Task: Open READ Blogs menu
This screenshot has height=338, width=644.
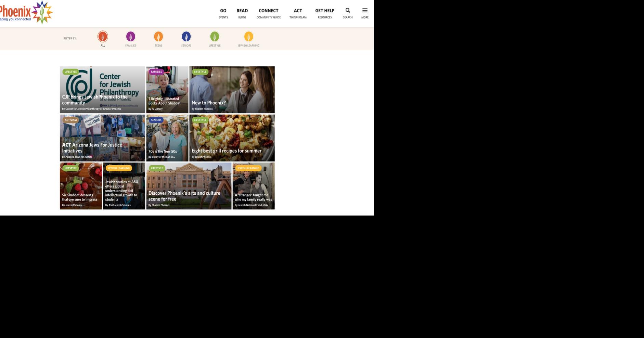Action: (x=242, y=13)
